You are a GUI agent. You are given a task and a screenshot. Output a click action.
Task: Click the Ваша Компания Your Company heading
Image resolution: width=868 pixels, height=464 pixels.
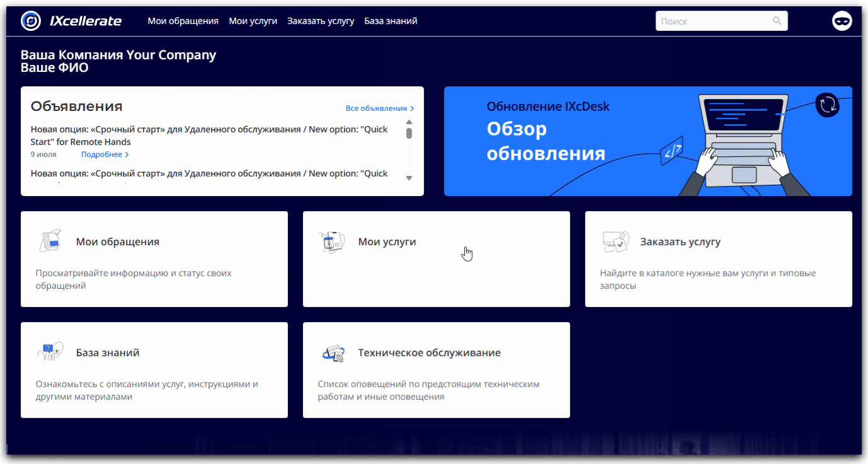coord(118,55)
